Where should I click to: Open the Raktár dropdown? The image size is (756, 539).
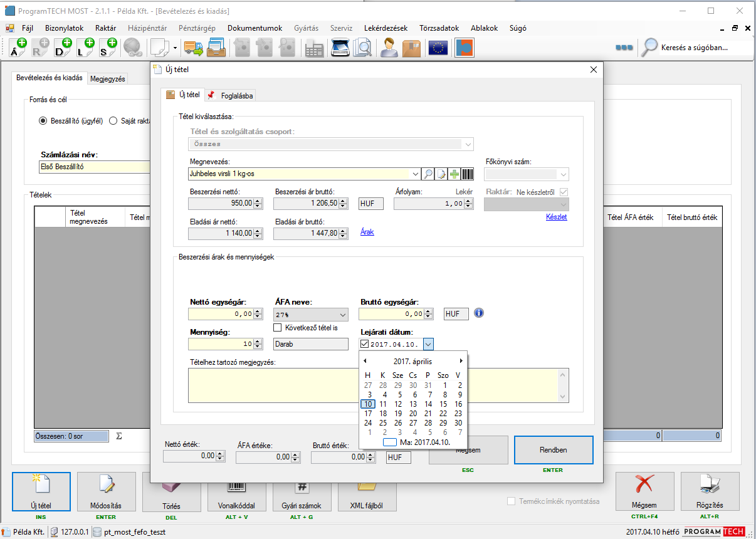pyautogui.click(x=563, y=204)
